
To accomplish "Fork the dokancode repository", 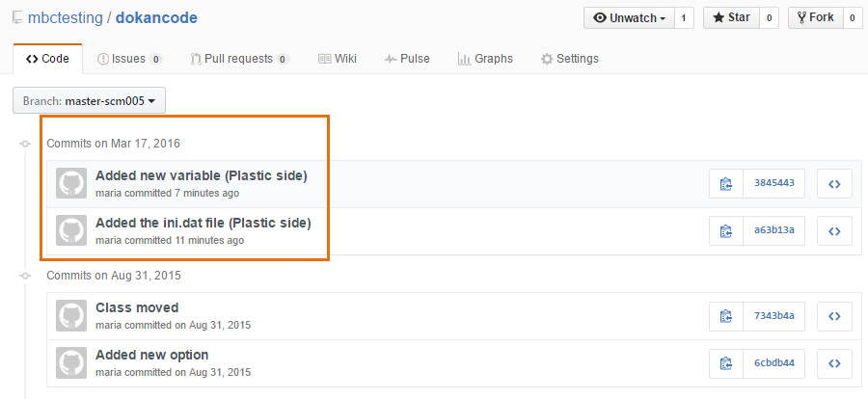I will 814,17.
